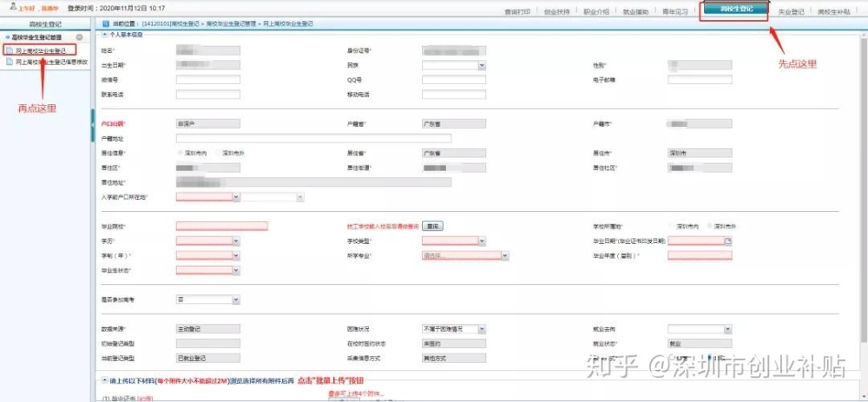Click the 居住市 field showing 深圳市
Image resolution: width=868 pixels, height=402 pixels.
[x=700, y=153]
